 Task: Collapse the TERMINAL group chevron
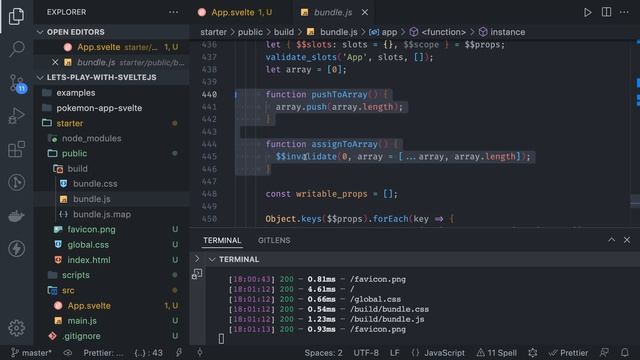[212, 259]
